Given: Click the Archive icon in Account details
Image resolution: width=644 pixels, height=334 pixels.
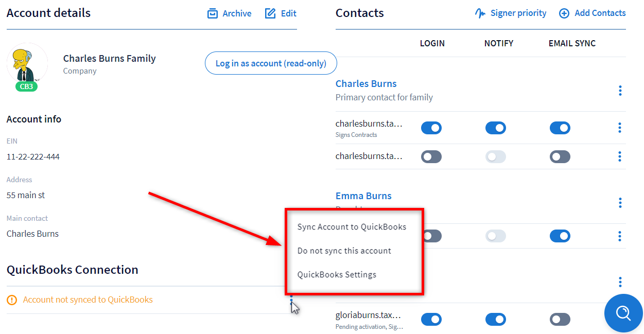Looking at the screenshot, I should coord(213,13).
